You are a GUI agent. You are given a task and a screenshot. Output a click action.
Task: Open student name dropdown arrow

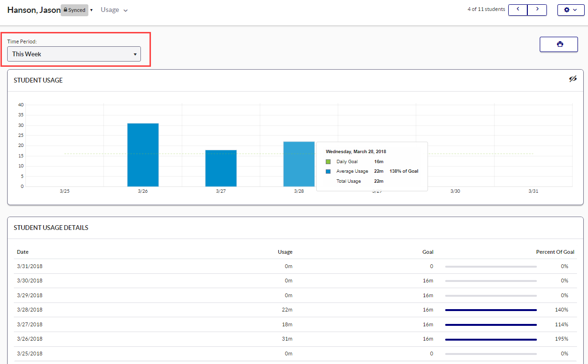point(91,10)
